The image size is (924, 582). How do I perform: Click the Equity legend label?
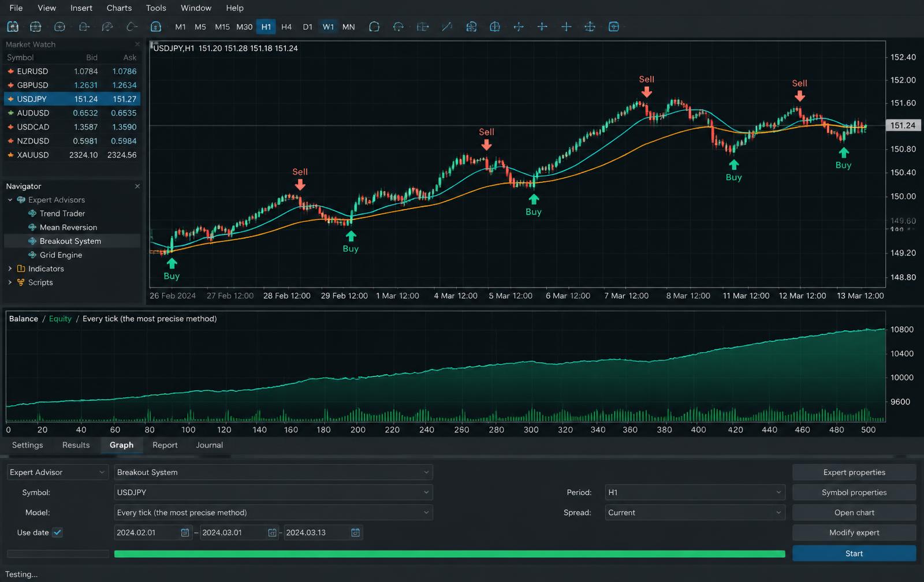(x=60, y=319)
